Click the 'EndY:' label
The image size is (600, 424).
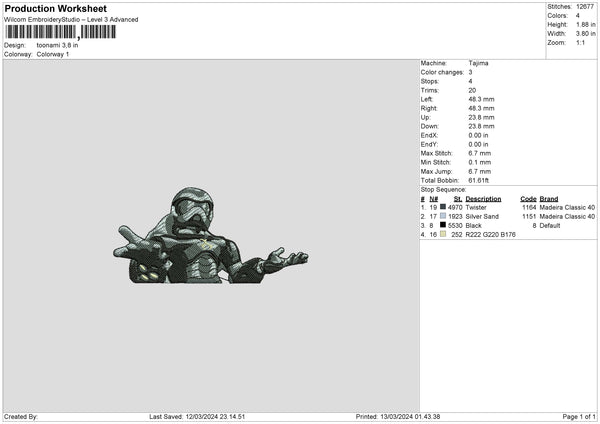pos(429,144)
